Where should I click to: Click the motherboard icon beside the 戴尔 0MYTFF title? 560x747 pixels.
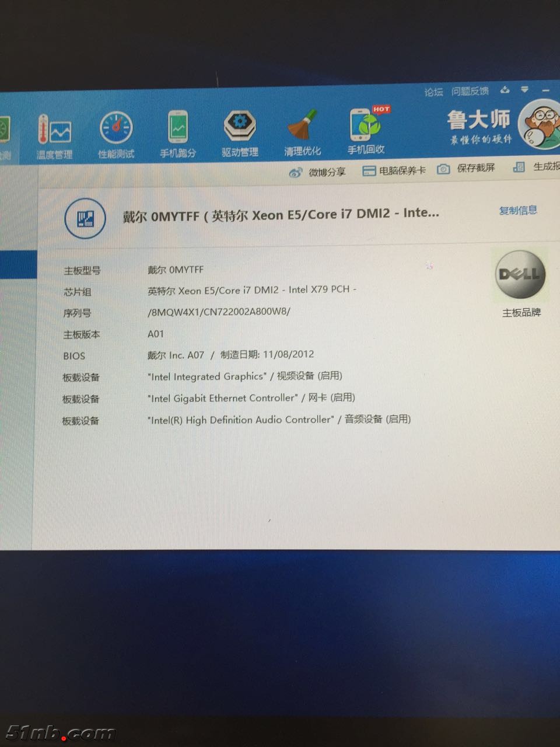tap(85, 219)
